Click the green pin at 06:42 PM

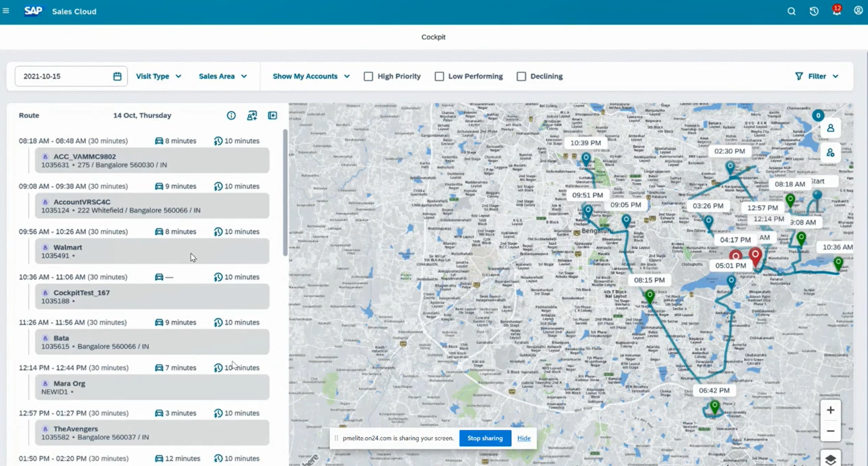715,407
